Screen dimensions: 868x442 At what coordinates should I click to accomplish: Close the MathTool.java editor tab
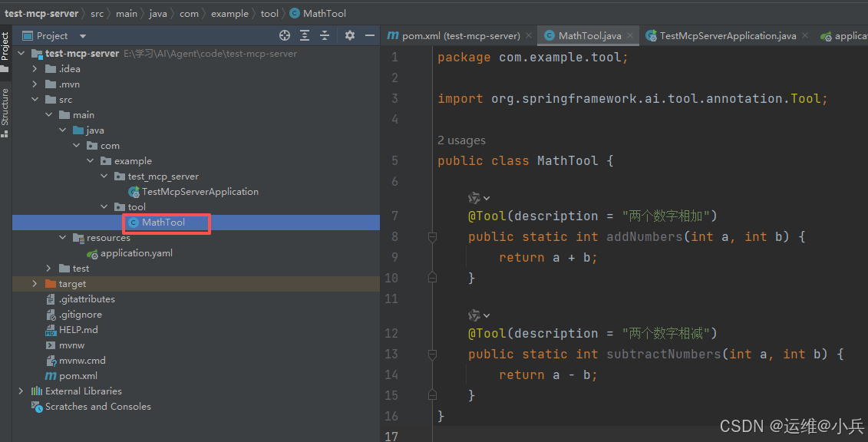[630, 35]
